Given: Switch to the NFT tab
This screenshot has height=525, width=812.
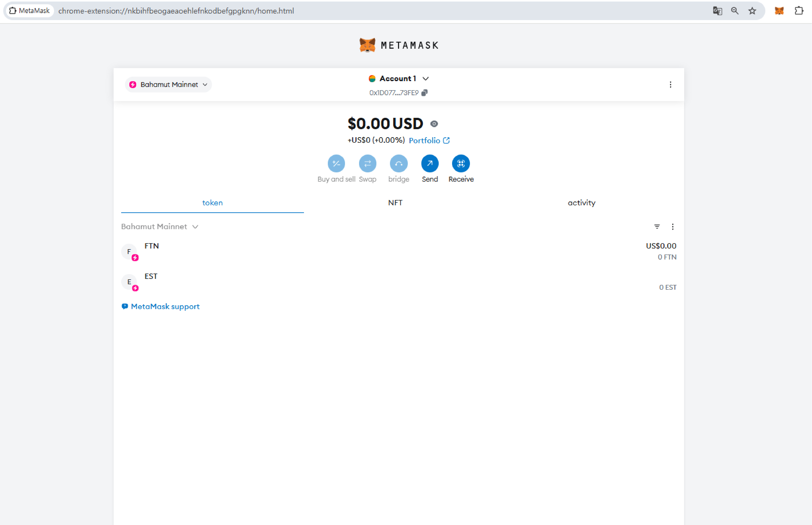Looking at the screenshot, I should (x=395, y=203).
